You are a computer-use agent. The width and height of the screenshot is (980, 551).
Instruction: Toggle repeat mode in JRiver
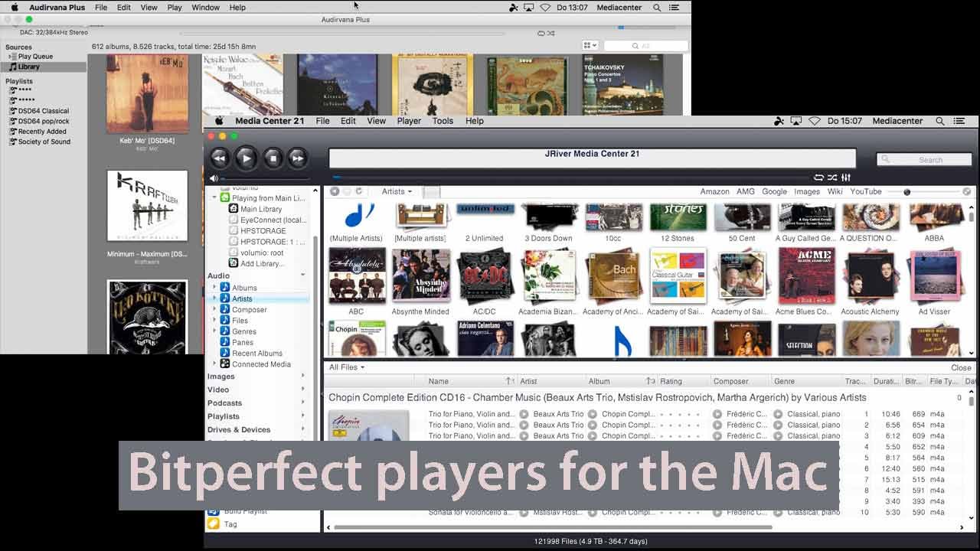pos(818,178)
